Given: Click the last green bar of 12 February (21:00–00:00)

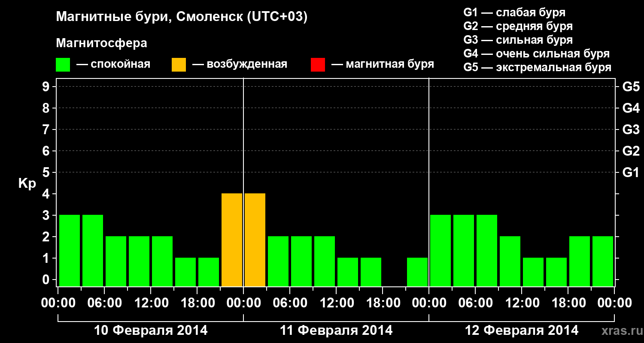Looking at the screenshot, I should (x=603, y=261).
